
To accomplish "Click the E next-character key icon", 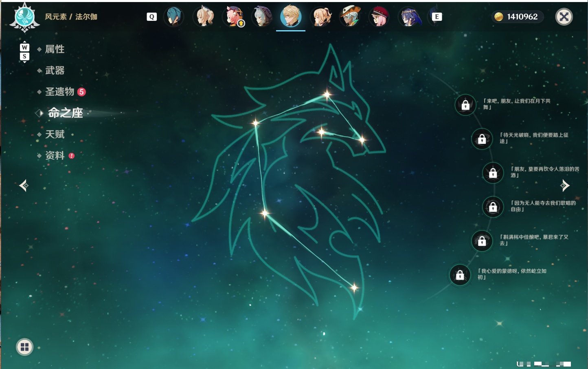I will tap(437, 17).
